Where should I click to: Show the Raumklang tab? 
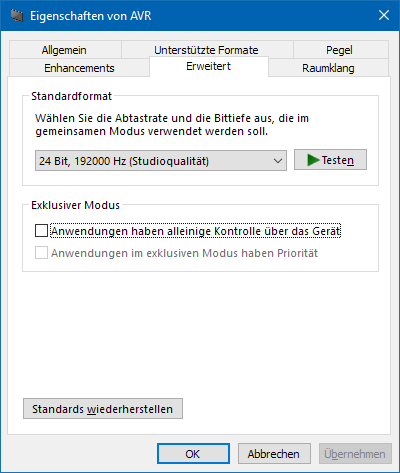(x=328, y=68)
